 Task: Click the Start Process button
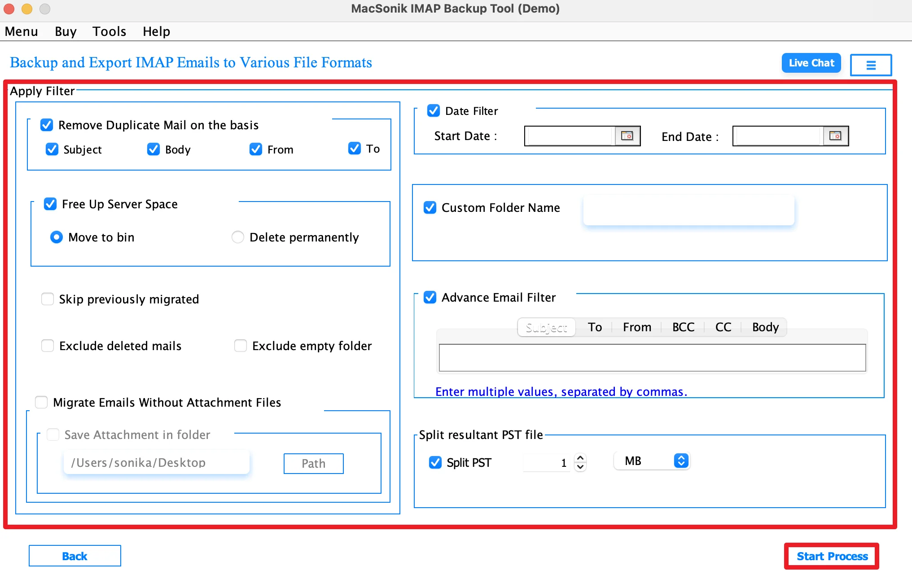coord(832,556)
